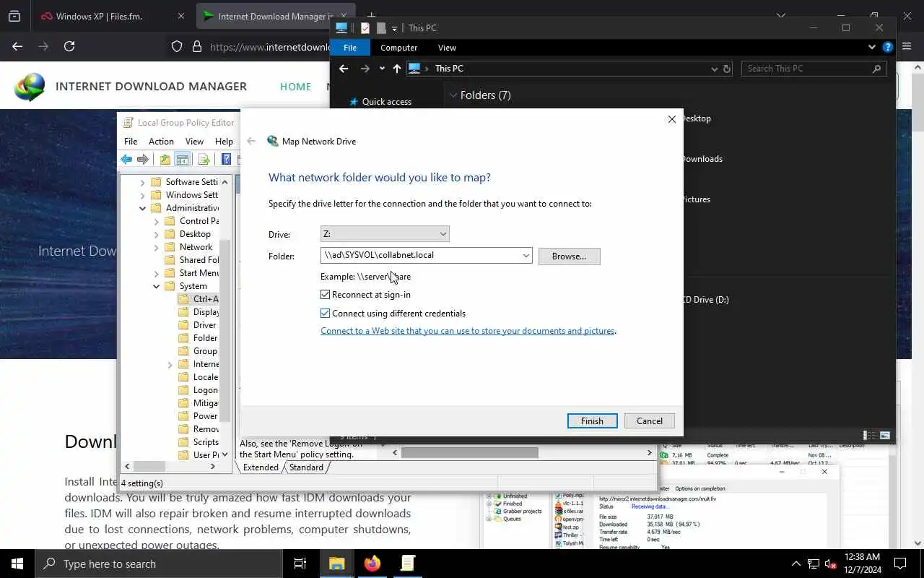This screenshot has height=578, width=924.
Task: Uncheck Connect using different credentials
Action: pyautogui.click(x=326, y=314)
